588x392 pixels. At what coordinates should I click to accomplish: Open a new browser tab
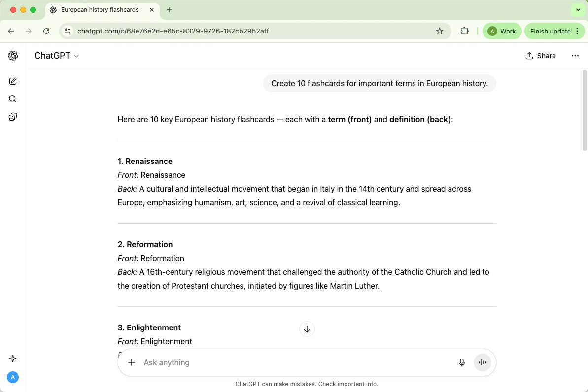pyautogui.click(x=170, y=10)
